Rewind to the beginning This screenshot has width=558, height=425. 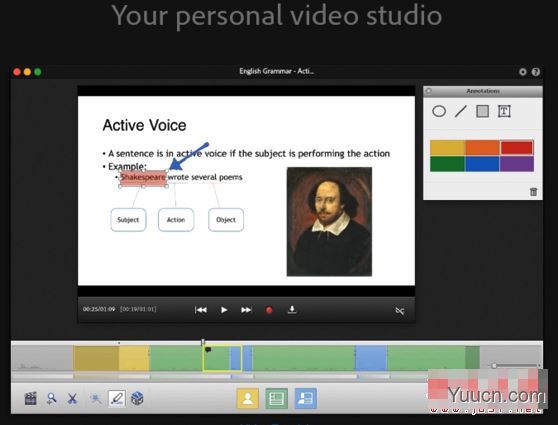click(x=201, y=310)
